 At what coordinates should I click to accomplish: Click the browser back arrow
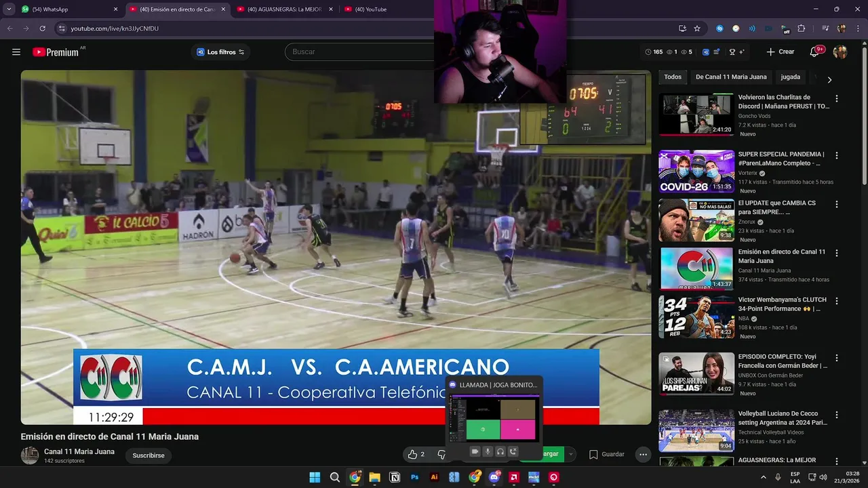[x=9, y=28]
